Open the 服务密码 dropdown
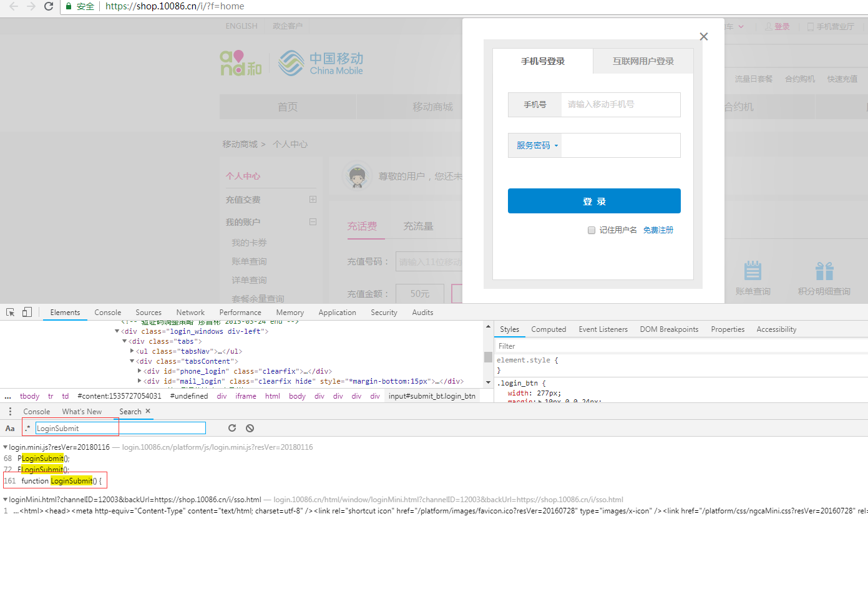Screen dimensions: 868x597 click(535, 145)
